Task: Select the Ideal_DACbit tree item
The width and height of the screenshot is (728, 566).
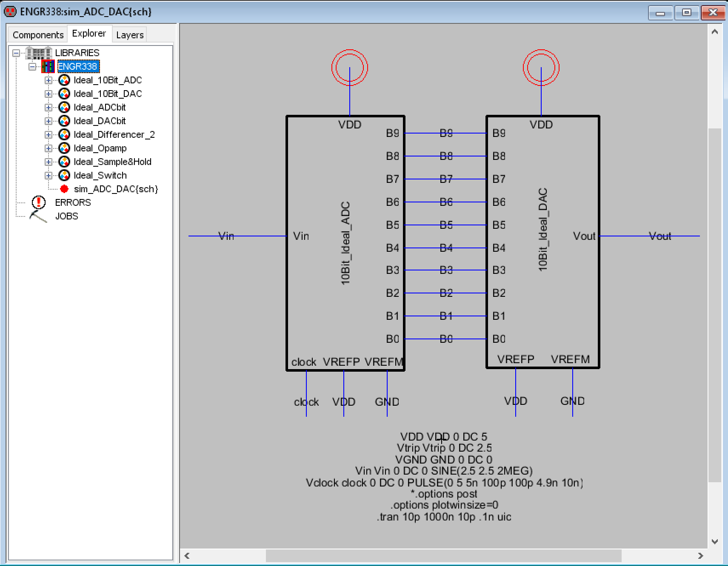Action: tap(100, 121)
